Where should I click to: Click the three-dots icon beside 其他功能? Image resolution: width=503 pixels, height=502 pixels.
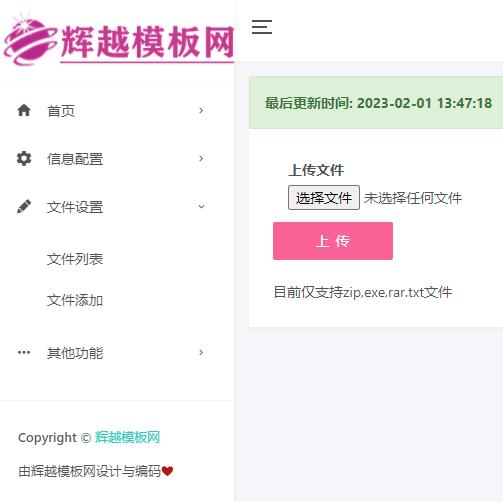(x=24, y=352)
